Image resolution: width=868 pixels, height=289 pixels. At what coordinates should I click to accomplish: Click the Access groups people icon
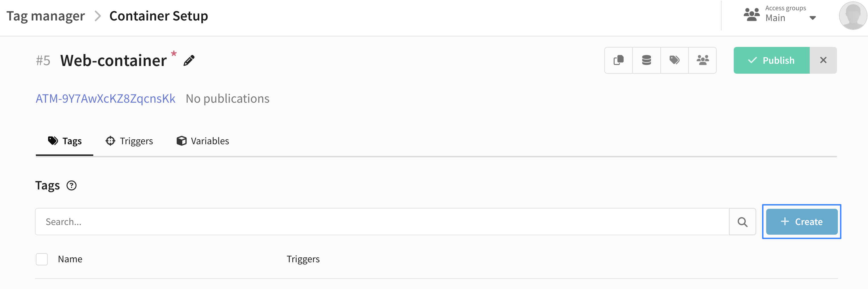tap(752, 15)
